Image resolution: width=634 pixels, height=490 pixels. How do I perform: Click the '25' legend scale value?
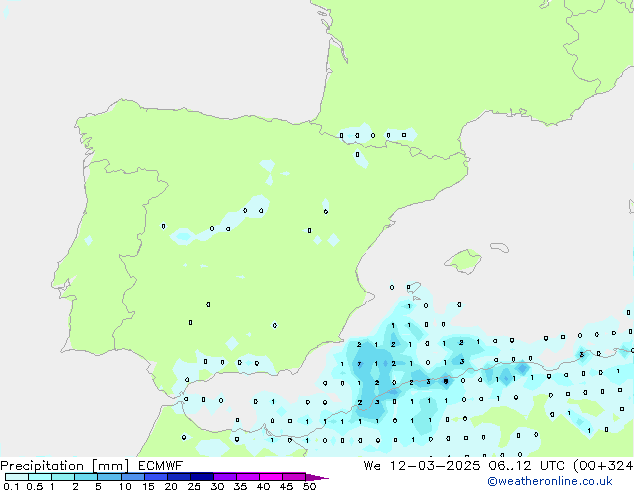tap(194, 486)
